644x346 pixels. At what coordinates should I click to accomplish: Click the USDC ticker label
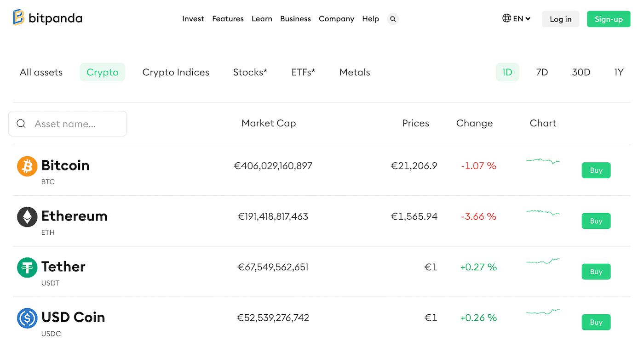coord(51,334)
